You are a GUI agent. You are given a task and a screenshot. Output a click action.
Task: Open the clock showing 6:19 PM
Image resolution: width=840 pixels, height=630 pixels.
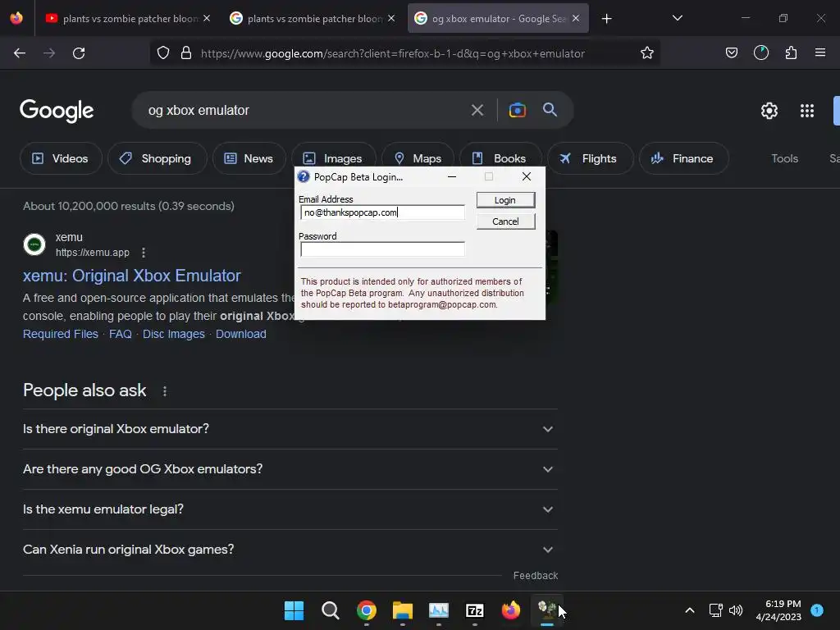[778, 610]
